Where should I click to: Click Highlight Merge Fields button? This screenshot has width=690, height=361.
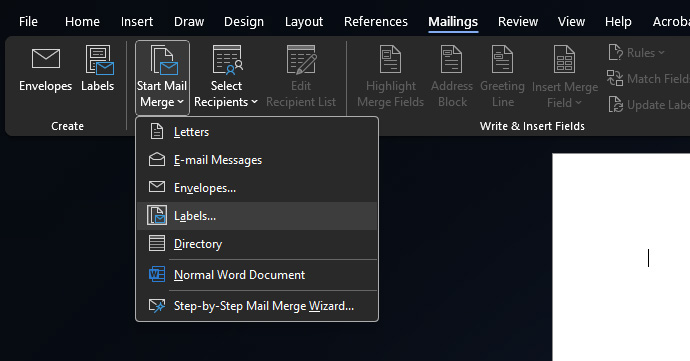[x=390, y=77]
